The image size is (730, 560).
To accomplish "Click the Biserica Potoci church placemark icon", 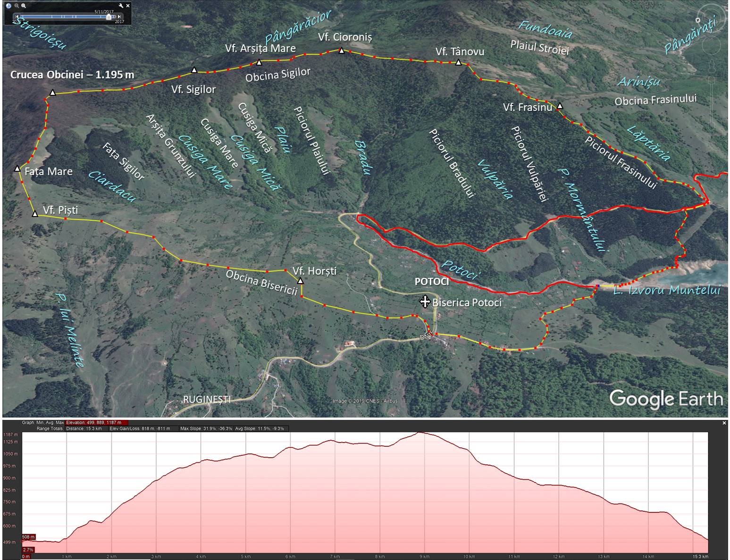I will (x=424, y=301).
